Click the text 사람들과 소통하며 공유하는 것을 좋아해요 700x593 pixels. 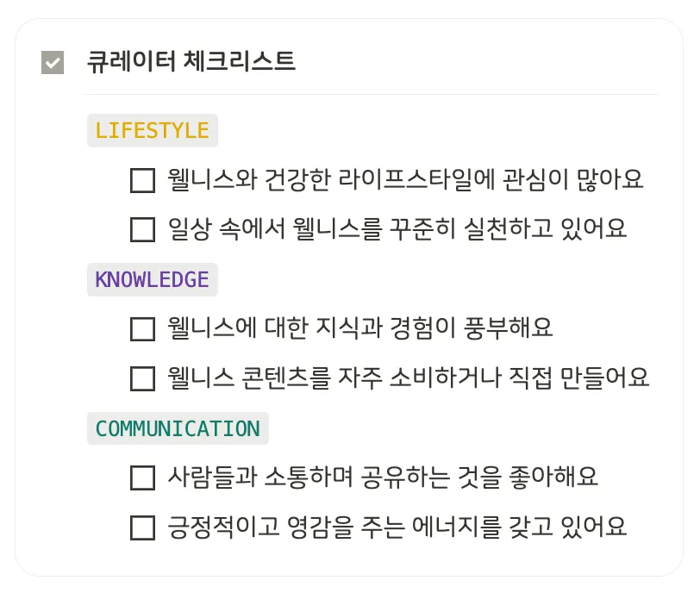(383, 477)
